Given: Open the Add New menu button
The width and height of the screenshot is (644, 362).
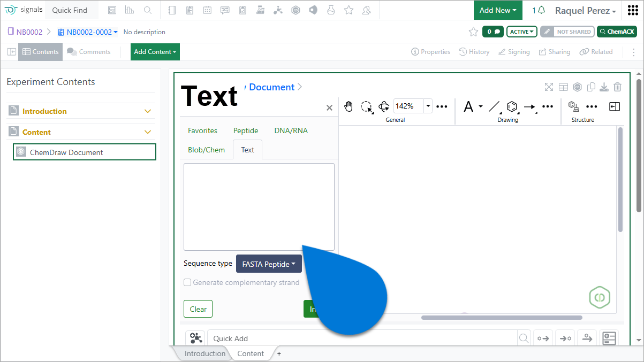Looking at the screenshot, I should tap(498, 10).
